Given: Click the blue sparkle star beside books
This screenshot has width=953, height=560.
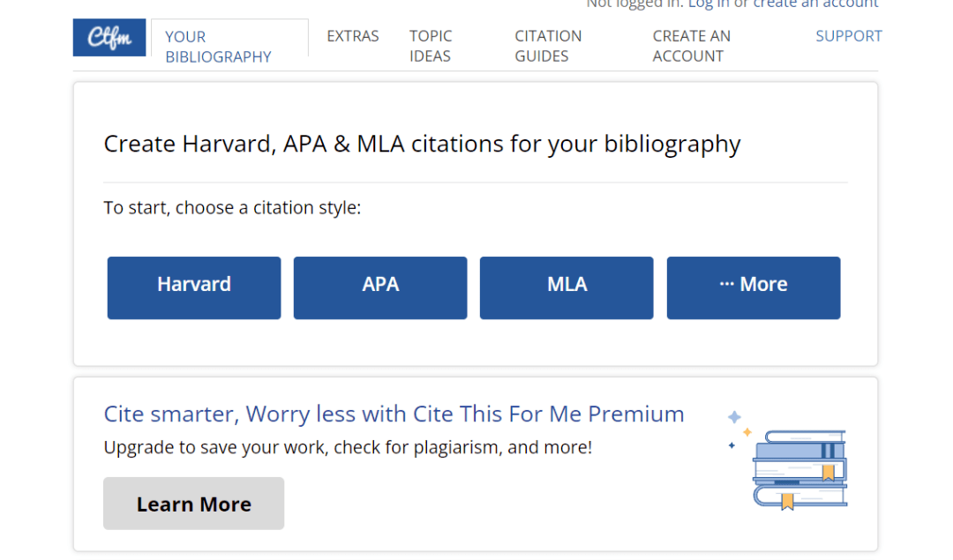Looking at the screenshot, I should coord(734,416).
